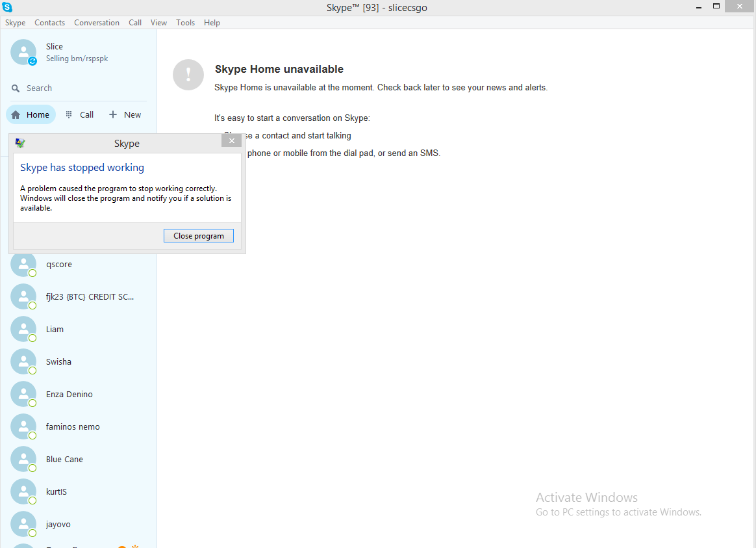
Task: Click the Close program button
Action: tap(199, 236)
